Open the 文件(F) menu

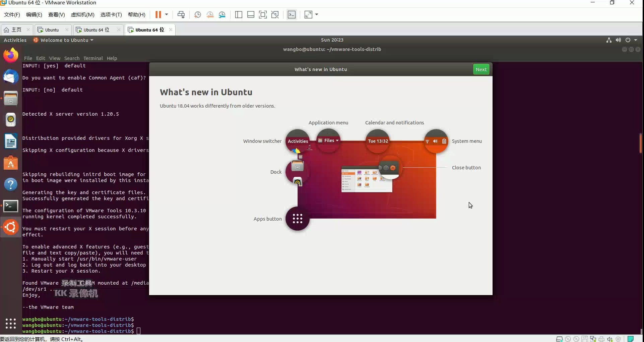[x=12, y=14]
